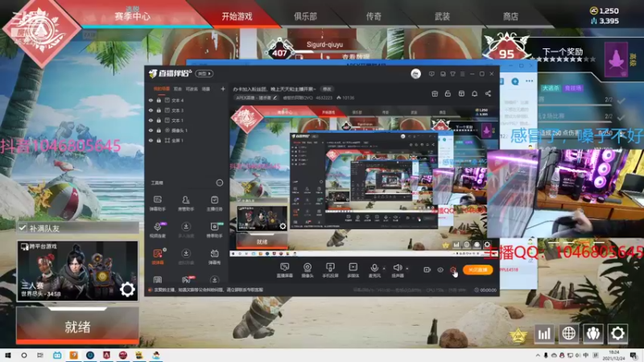Open the highlighted orange toolbox tool
Viewport: 644px width, 362px height.
click(x=158, y=256)
